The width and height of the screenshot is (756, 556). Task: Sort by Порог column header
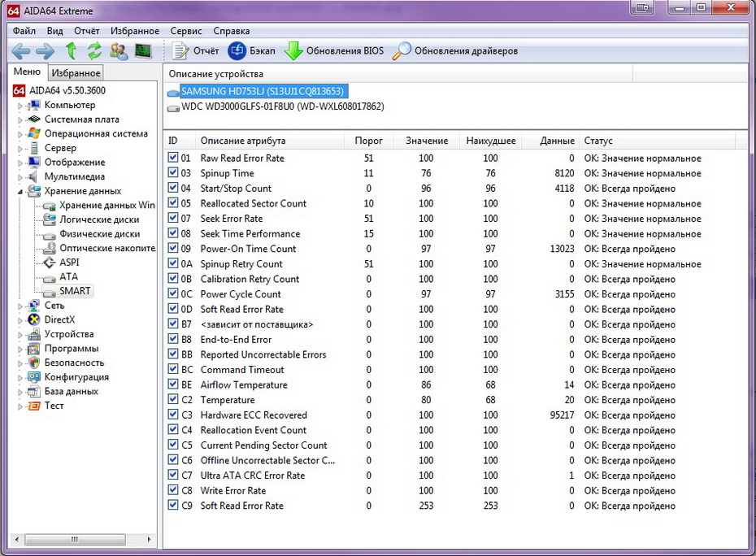click(369, 141)
